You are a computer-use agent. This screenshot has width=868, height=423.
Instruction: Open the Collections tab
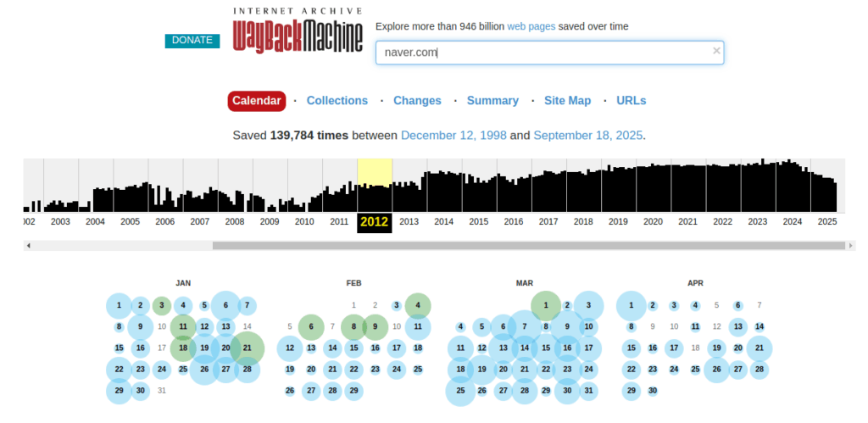[337, 101]
